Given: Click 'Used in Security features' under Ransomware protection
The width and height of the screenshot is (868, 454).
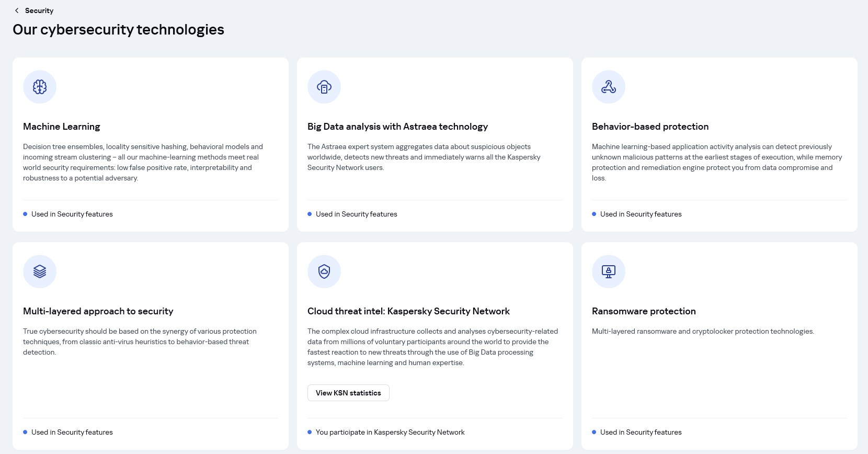Looking at the screenshot, I should pyautogui.click(x=641, y=432).
